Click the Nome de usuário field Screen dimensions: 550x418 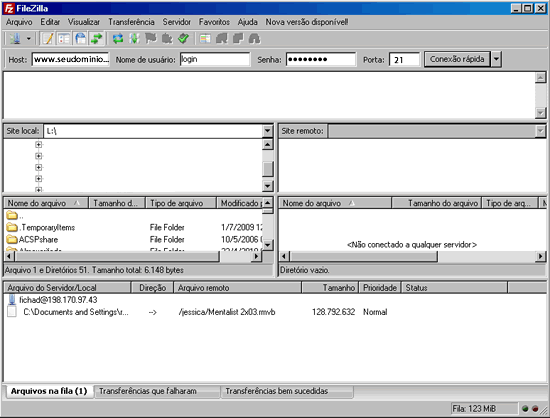(215, 59)
